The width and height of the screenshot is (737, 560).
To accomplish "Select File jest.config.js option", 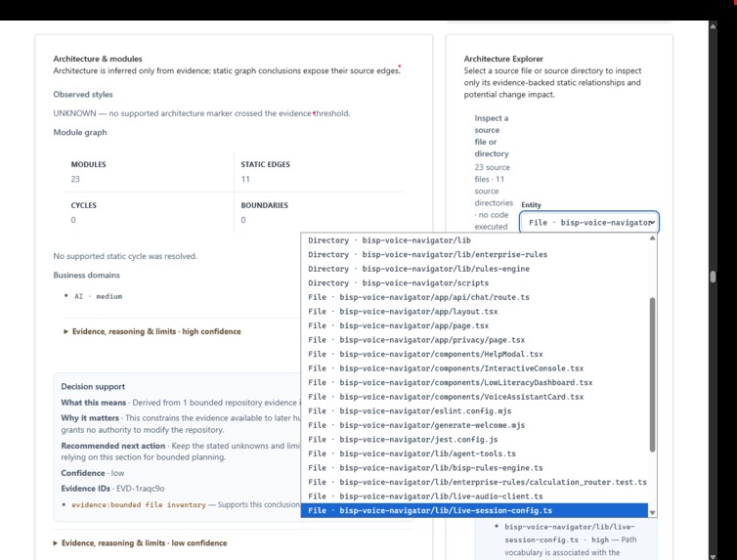I will click(x=474, y=439).
